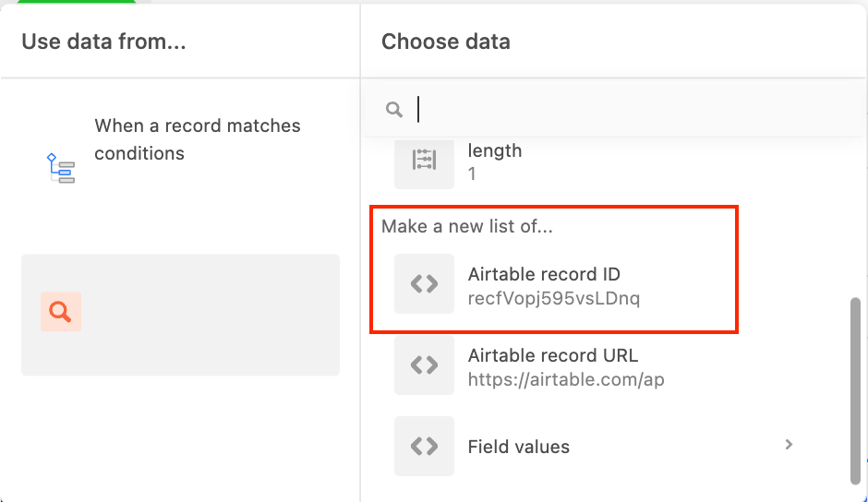Click the trigger workflow icon
The width and height of the screenshot is (868, 502).
click(61, 168)
